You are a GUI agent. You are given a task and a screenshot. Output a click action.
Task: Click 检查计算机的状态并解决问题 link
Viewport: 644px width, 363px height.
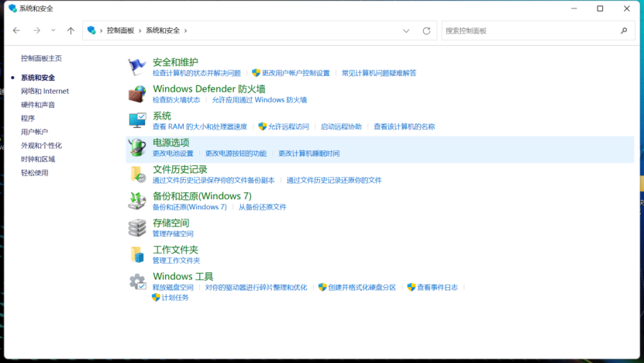197,73
